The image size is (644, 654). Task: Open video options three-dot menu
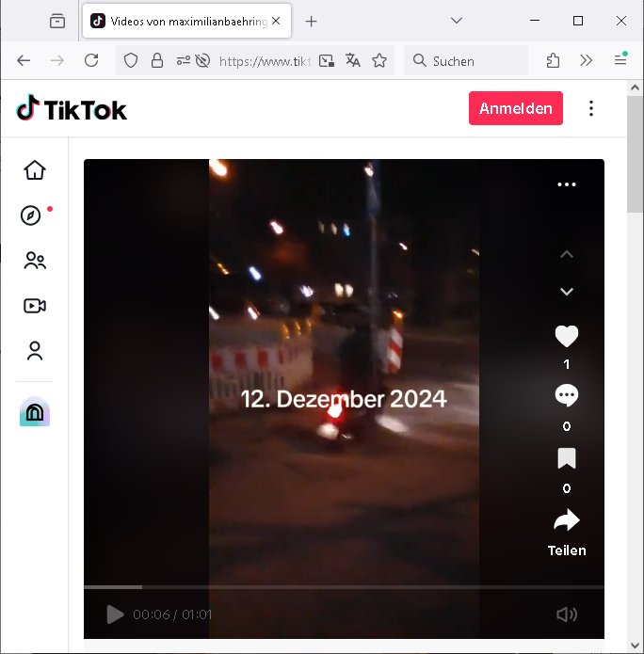coord(567,184)
